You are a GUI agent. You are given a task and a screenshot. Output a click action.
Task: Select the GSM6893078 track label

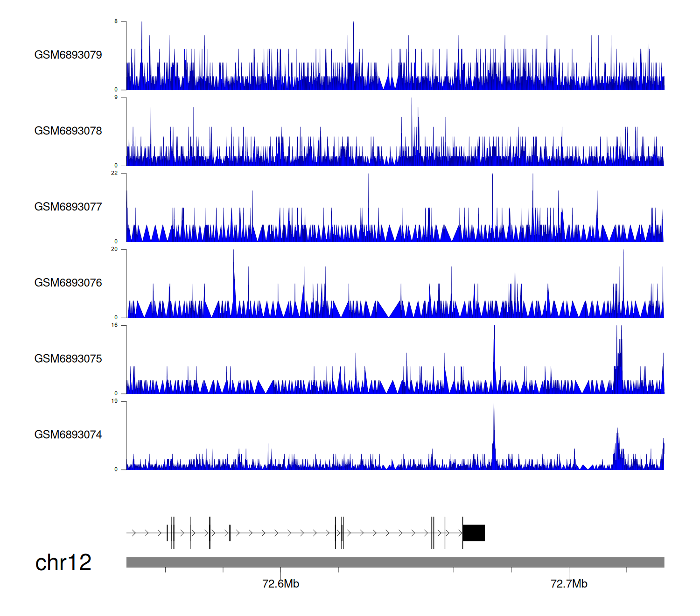(68, 131)
